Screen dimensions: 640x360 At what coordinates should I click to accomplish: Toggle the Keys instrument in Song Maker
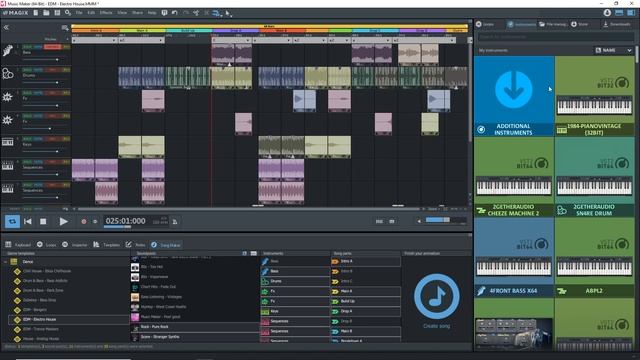click(295, 311)
